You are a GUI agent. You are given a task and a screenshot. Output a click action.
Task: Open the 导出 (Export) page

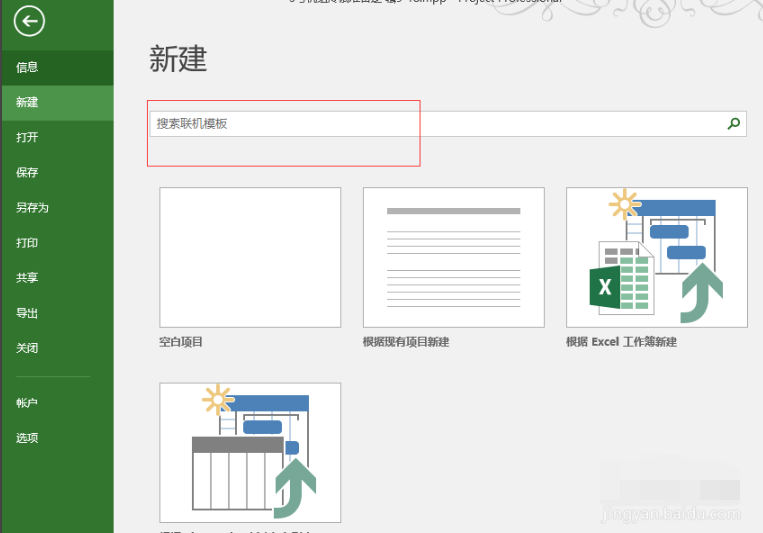coord(27,313)
